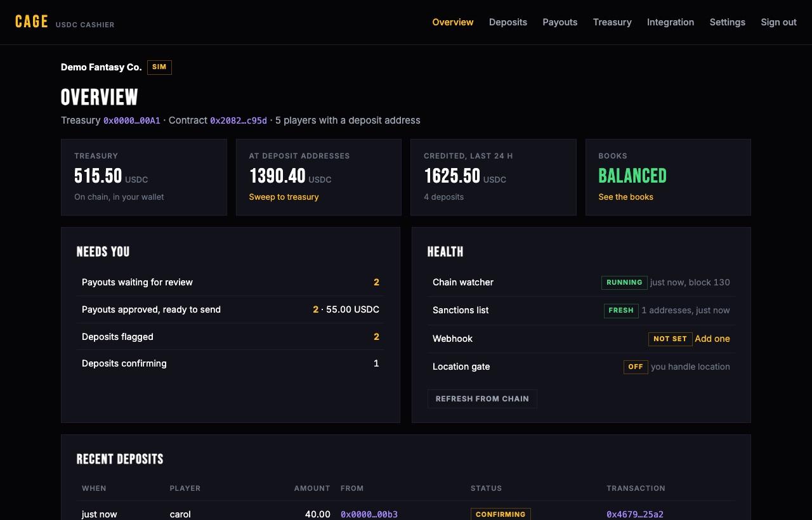This screenshot has height=520, width=812.
Task: Open Settings from the top navigation
Action: point(728,22)
